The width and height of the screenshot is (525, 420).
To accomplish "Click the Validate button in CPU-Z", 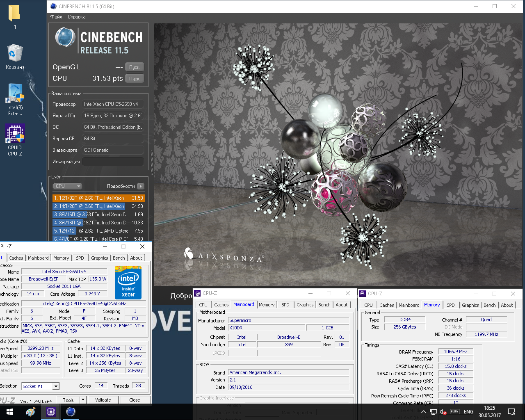I will (x=103, y=400).
